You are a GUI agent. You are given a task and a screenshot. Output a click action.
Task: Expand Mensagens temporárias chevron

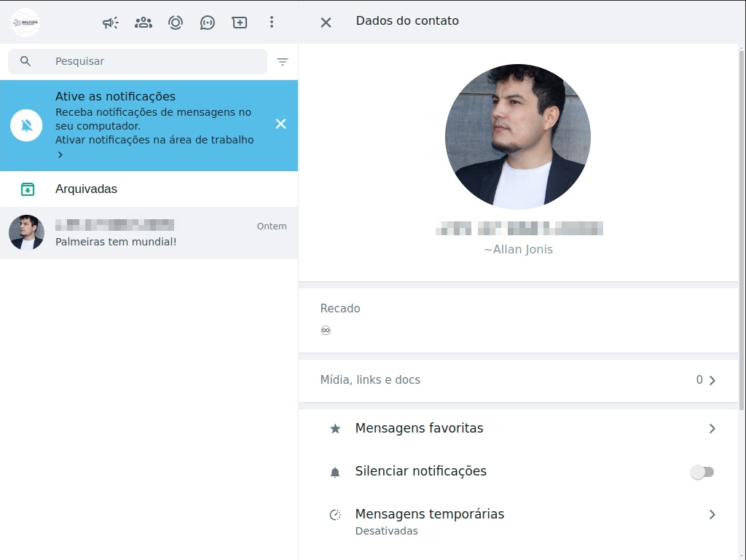[x=712, y=514]
